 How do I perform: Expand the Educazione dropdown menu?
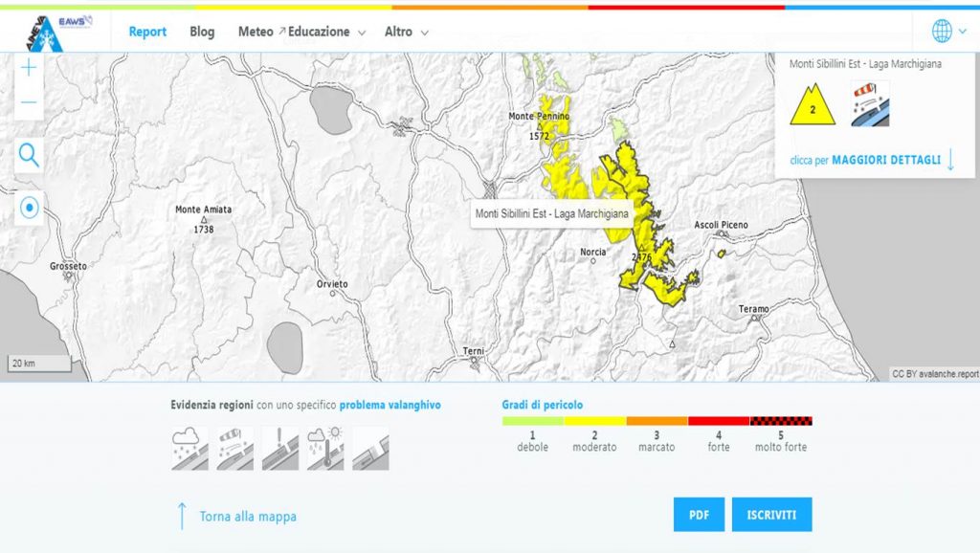[328, 32]
